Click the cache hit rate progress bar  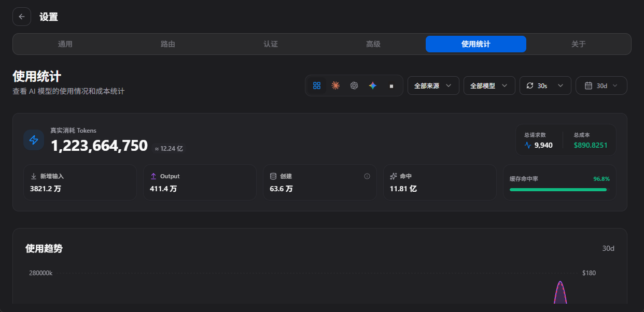(x=558, y=190)
